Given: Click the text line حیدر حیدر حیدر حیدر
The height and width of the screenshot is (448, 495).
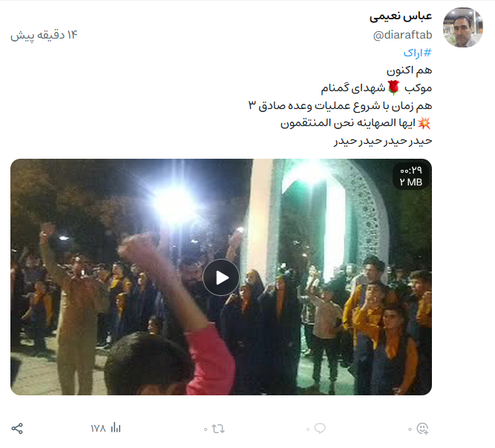Looking at the screenshot, I should (383, 141).
